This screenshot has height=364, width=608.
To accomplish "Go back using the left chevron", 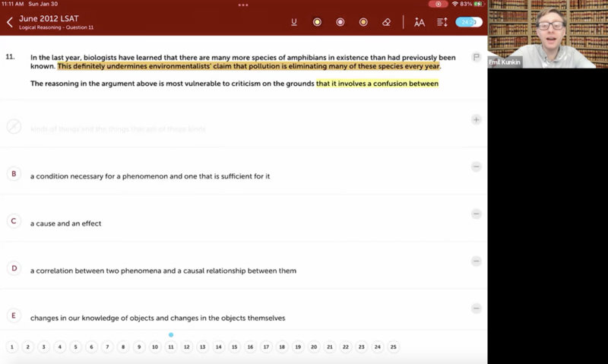I will click(10, 22).
